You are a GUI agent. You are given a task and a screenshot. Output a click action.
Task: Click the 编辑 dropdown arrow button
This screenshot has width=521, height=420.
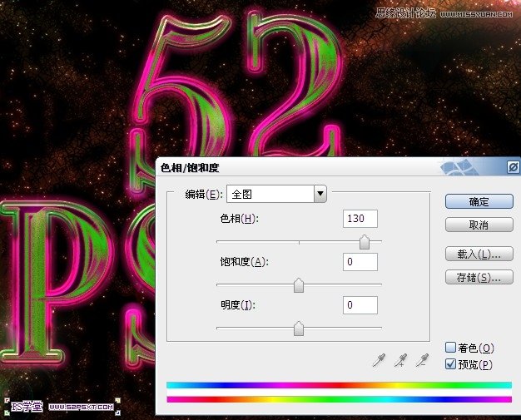pos(320,194)
